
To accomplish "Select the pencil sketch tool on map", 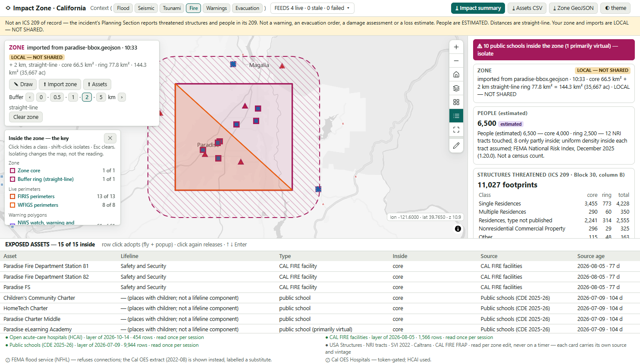I will pyautogui.click(x=456, y=146).
